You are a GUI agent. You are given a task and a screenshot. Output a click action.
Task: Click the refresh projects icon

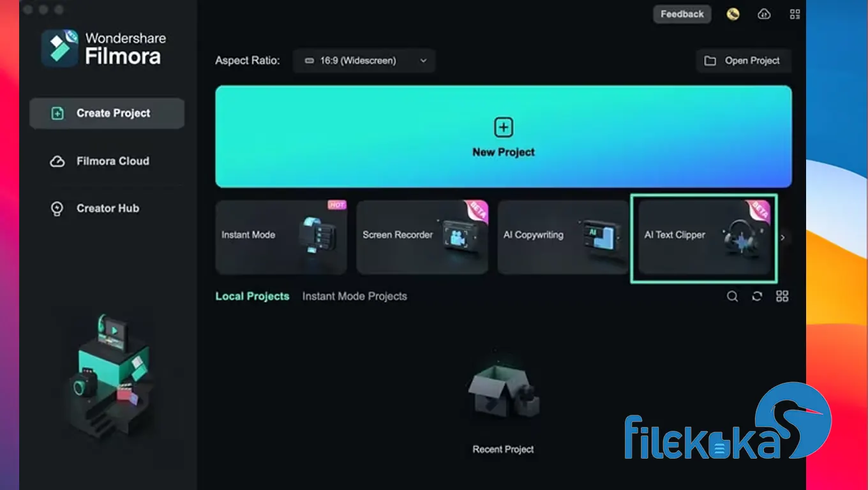point(757,296)
